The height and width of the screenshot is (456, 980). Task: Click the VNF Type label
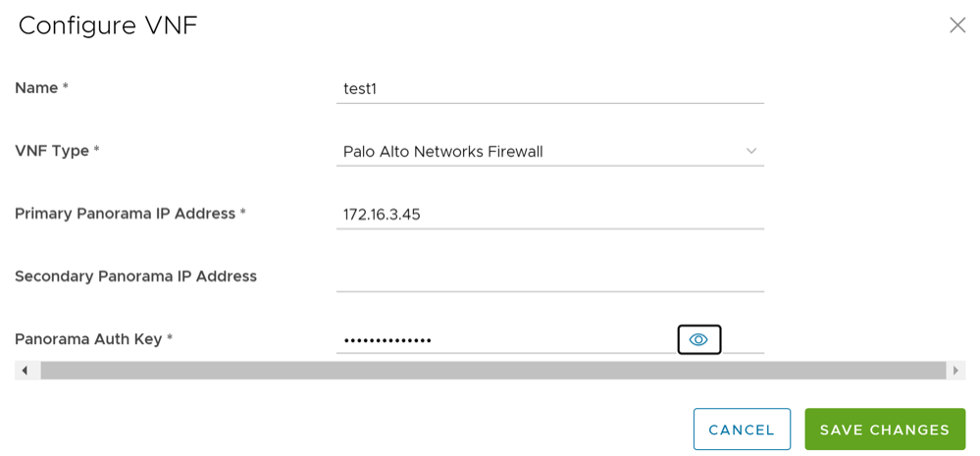point(52,151)
